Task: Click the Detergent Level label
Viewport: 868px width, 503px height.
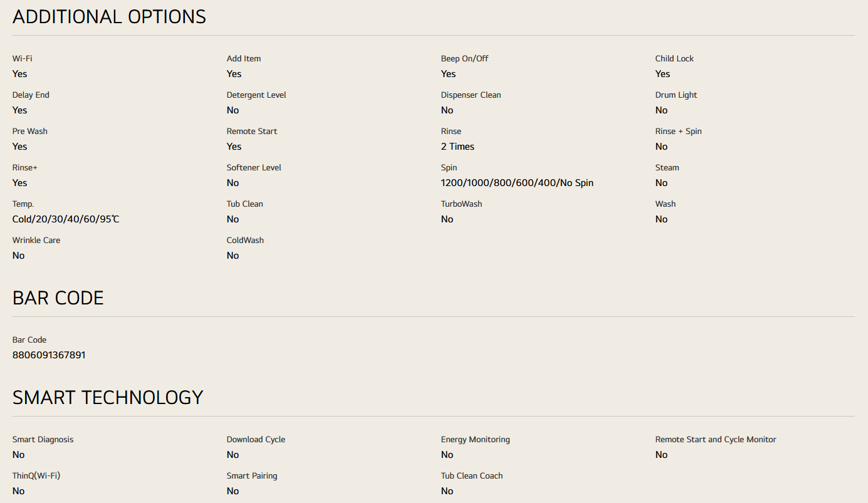Action: (256, 95)
